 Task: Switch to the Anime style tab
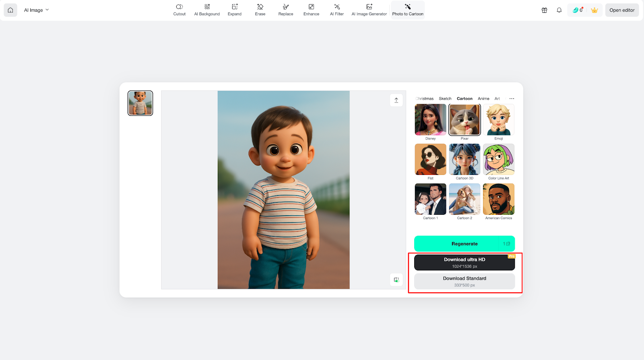(483, 99)
